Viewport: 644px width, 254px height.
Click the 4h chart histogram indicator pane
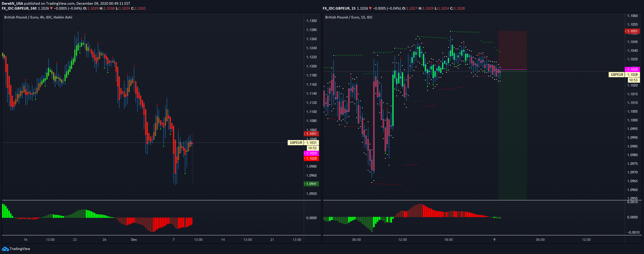pos(152,218)
